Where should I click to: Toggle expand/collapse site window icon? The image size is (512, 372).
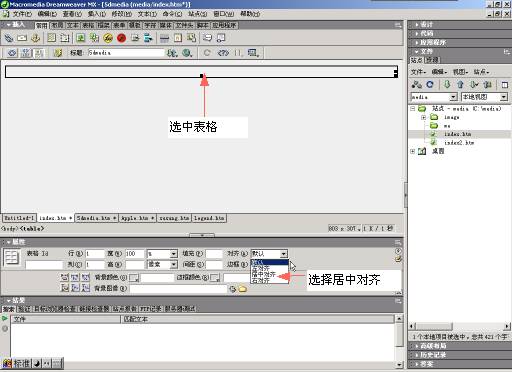[505, 85]
